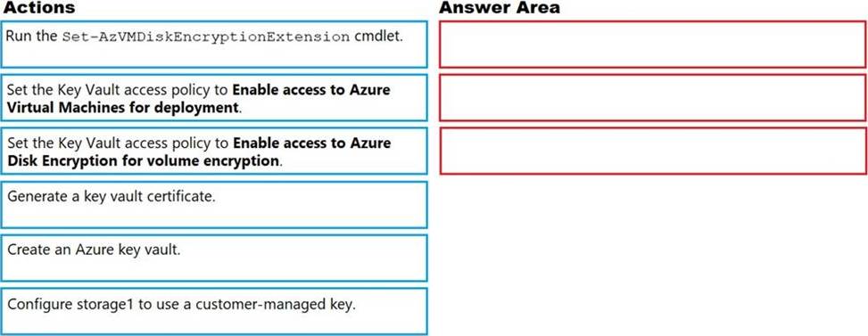868x336 pixels.
Task: Click the top empty Answer Area slot
Action: (653, 45)
